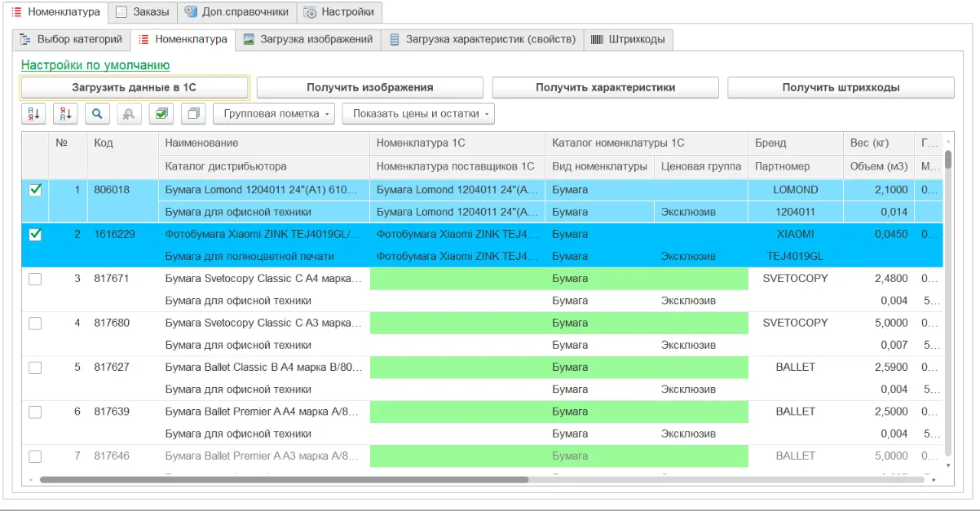Click Получить изображения button
Image resolution: width=980 pixels, height=511 pixels.
(x=370, y=87)
